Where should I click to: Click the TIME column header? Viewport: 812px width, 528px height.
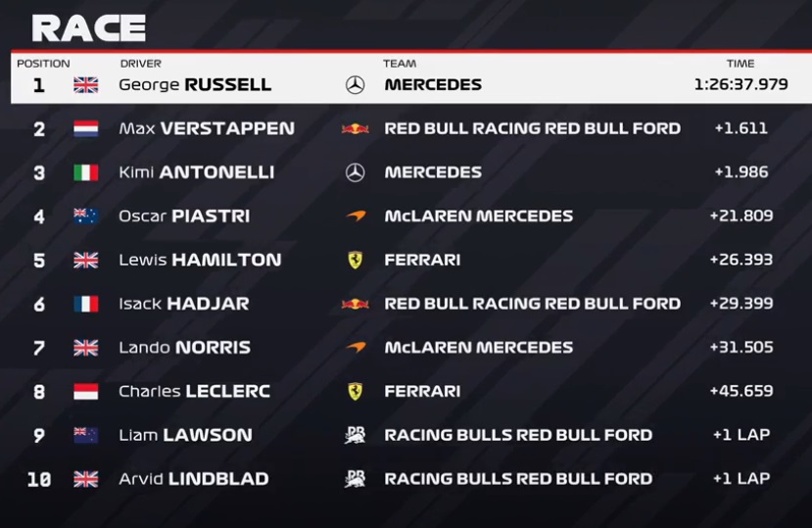coord(740,64)
